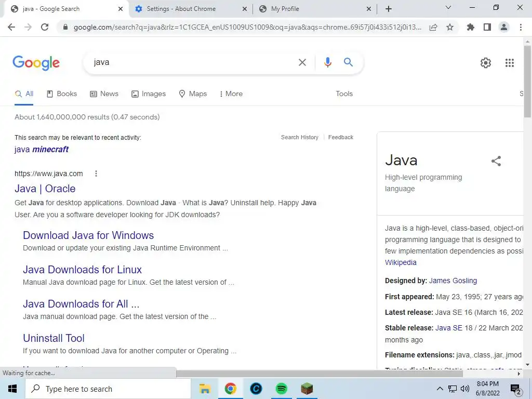Open the Java | Oracle result
This screenshot has width=532, height=399.
45,188
